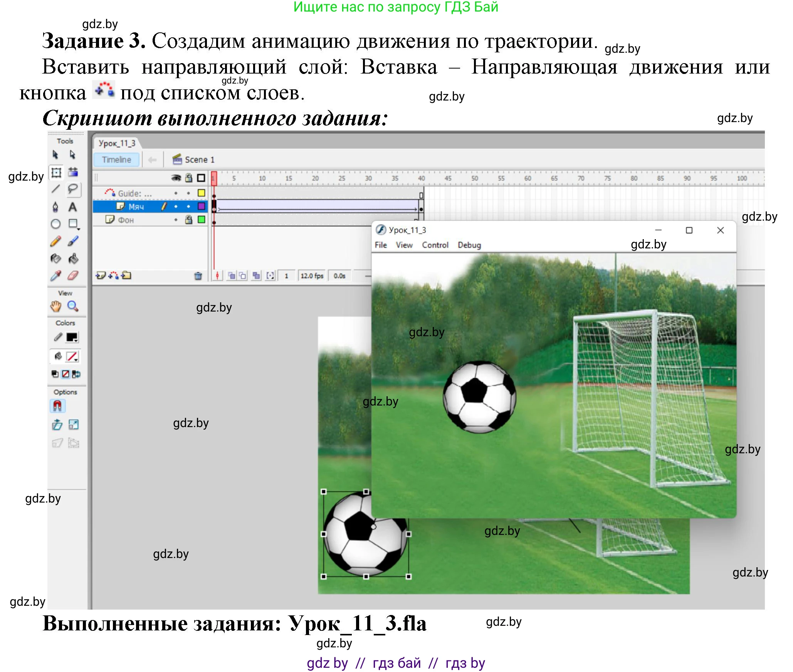Open Control menu in player window
This screenshot has width=793, height=672.
pos(435,245)
